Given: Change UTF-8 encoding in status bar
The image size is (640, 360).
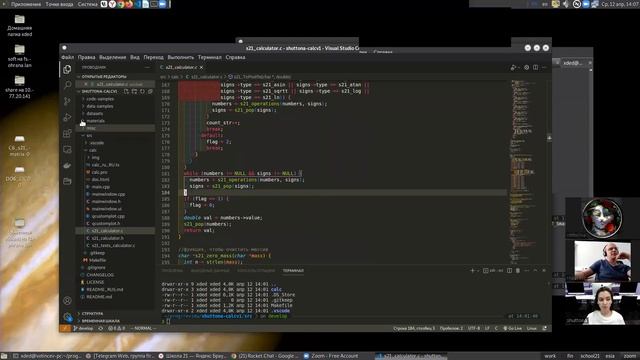Looking at the screenshot, I should [x=474, y=328].
